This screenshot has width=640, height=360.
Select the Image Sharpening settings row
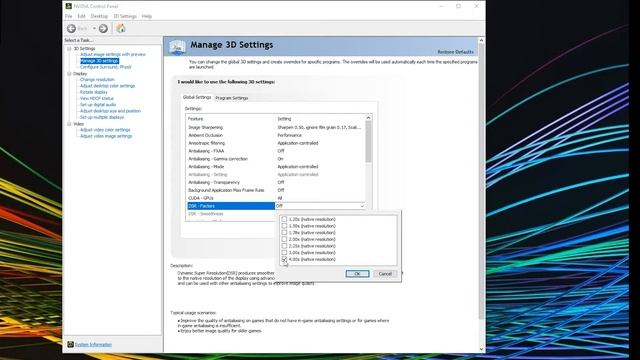tap(276, 127)
